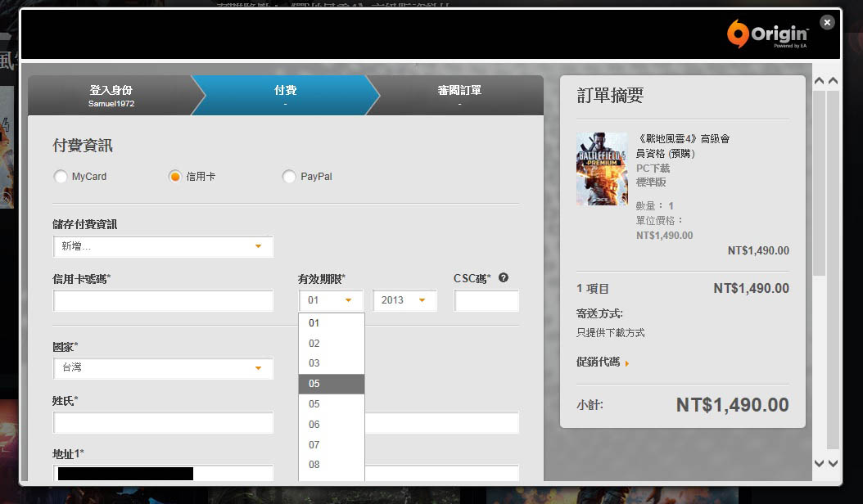Open the expiration year dropdown showing 2013
This screenshot has height=504, width=863.
[x=404, y=300]
